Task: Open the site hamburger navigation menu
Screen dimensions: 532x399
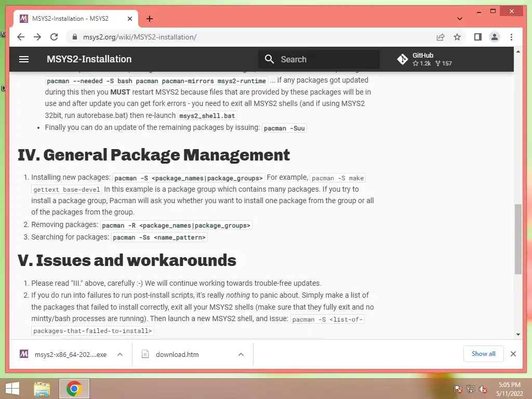Action: tap(24, 59)
